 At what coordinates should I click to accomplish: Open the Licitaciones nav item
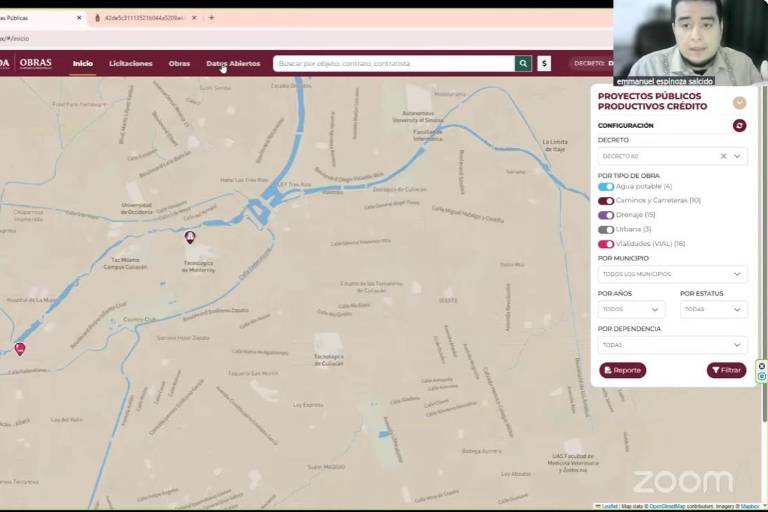pyautogui.click(x=131, y=64)
